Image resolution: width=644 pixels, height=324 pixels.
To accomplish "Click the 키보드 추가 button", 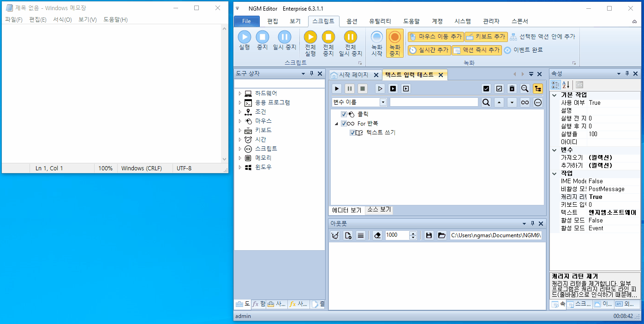I will click(486, 36).
